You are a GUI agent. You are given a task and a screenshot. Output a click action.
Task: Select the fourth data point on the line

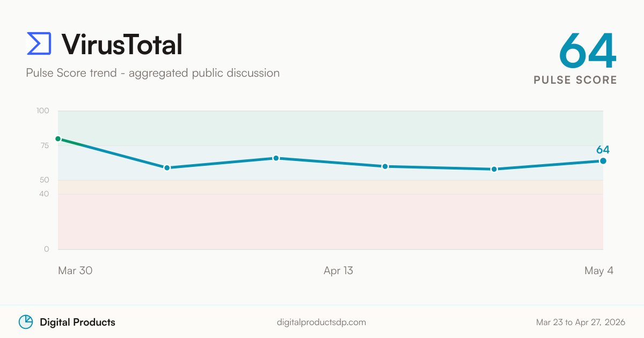(x=385, y=166)
